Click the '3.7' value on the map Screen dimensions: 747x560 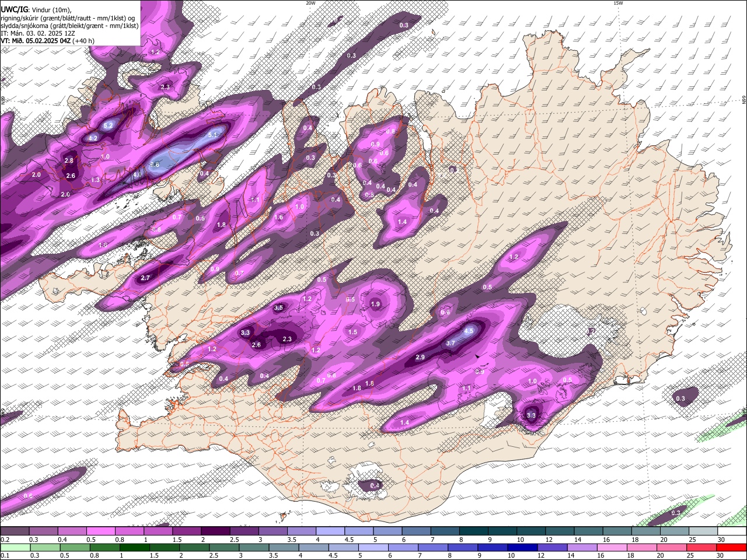451,344
